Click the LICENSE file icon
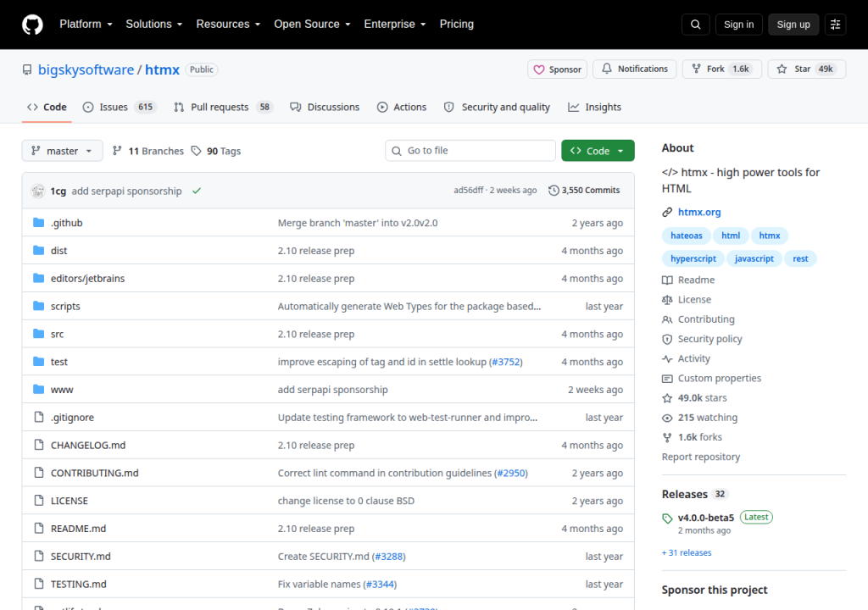Screen dimensions: 868x610 click(38, 501)
